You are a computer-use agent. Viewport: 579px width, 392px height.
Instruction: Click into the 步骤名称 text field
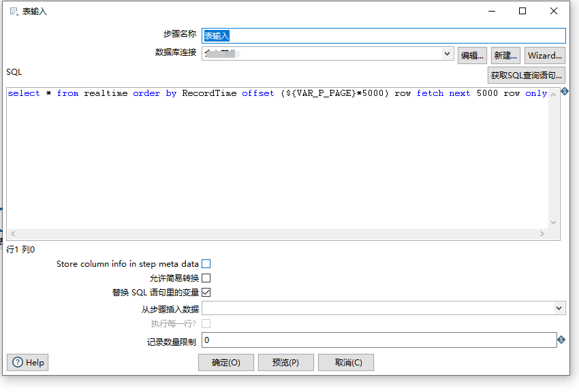coord(384,35)
